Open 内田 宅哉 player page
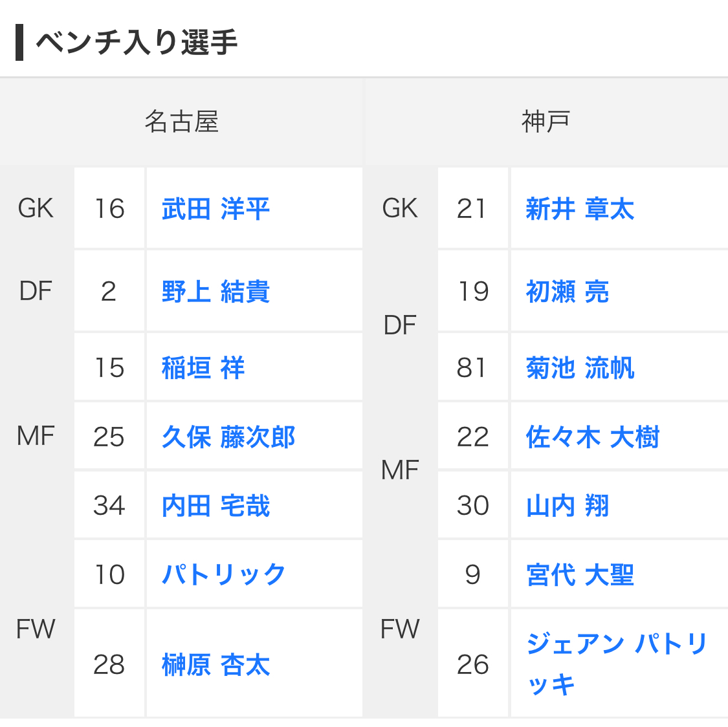 pos(215,506)
